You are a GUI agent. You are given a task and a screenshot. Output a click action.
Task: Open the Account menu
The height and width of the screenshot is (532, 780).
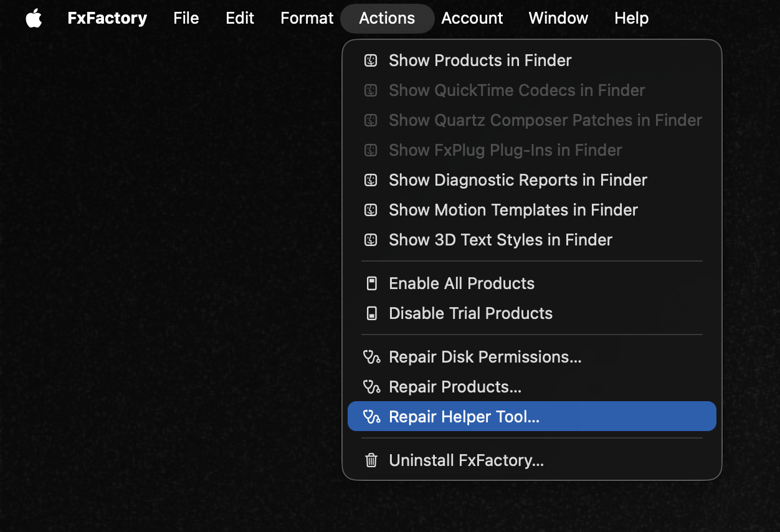[x=472, y=18]
